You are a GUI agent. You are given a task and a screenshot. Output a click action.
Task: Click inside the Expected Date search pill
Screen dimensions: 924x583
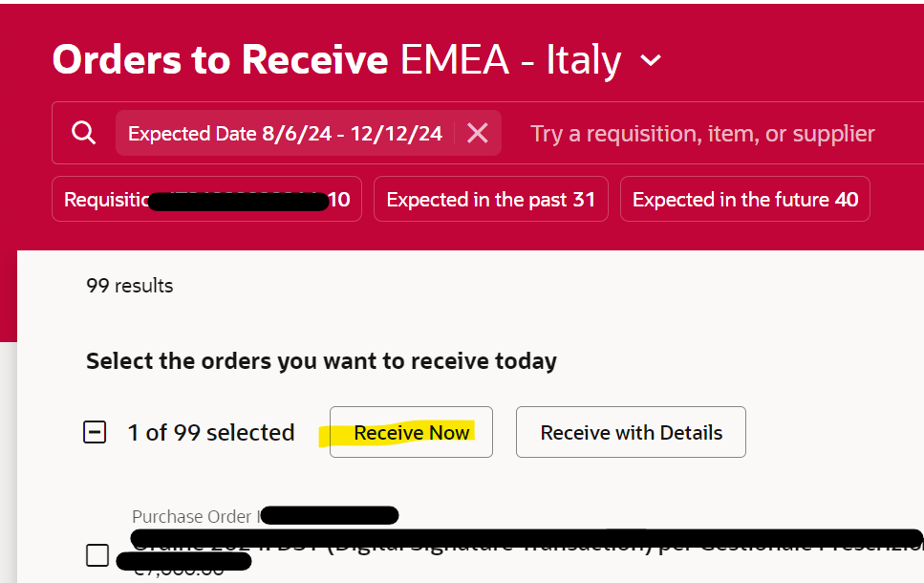[287, 133]
